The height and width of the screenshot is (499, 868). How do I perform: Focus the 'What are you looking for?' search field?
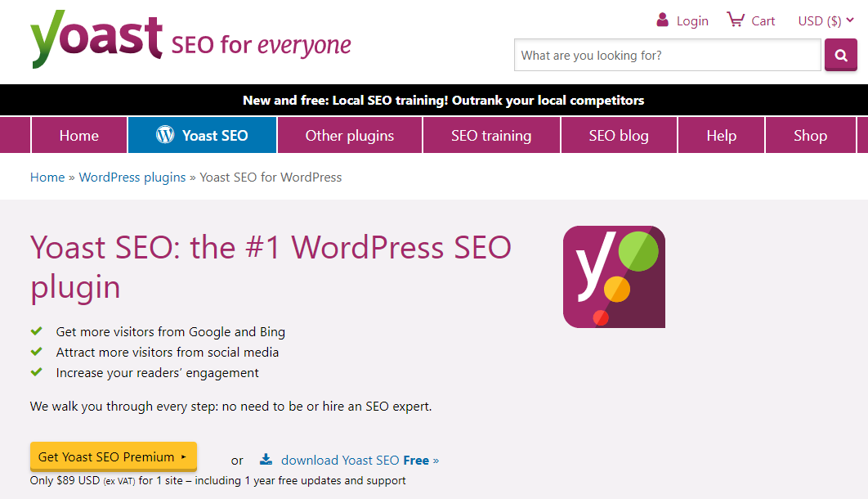(x=667, y=55)
